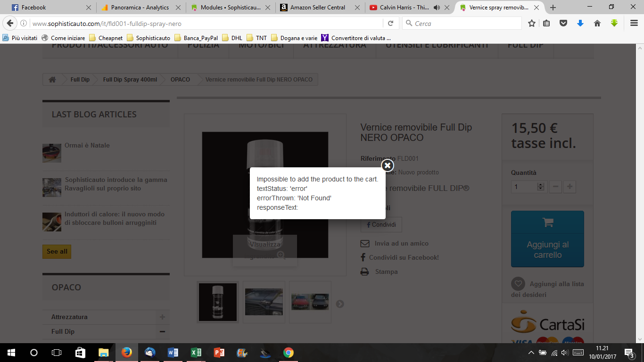Increase quantity with the plus button

point(570,187)
